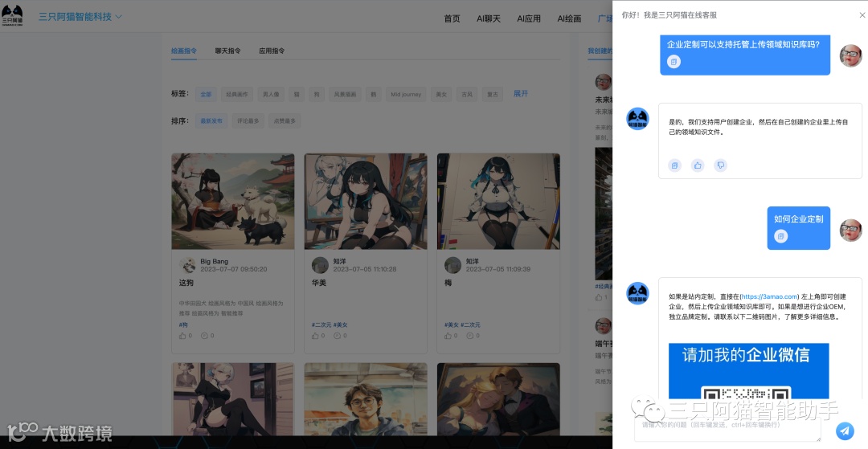Open AI应用 in the top navigation
The width and height of the screenshot is (868, 449).
click(529, 18)
